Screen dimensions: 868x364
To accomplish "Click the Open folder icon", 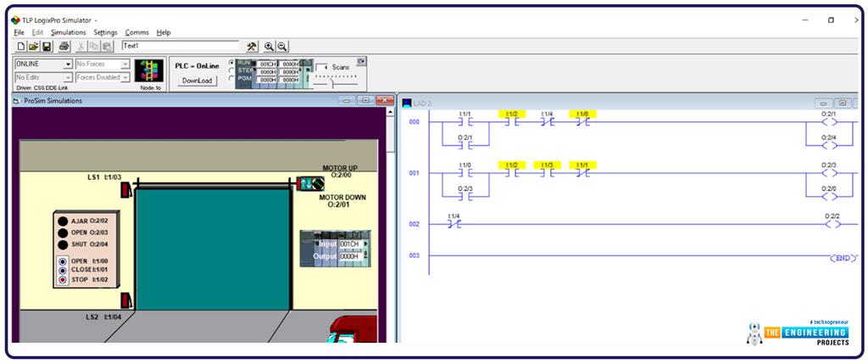I will point(34,46).
